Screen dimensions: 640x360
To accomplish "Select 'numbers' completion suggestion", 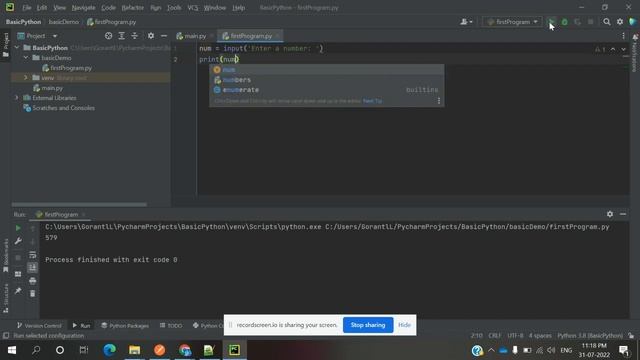I will 327,80.
